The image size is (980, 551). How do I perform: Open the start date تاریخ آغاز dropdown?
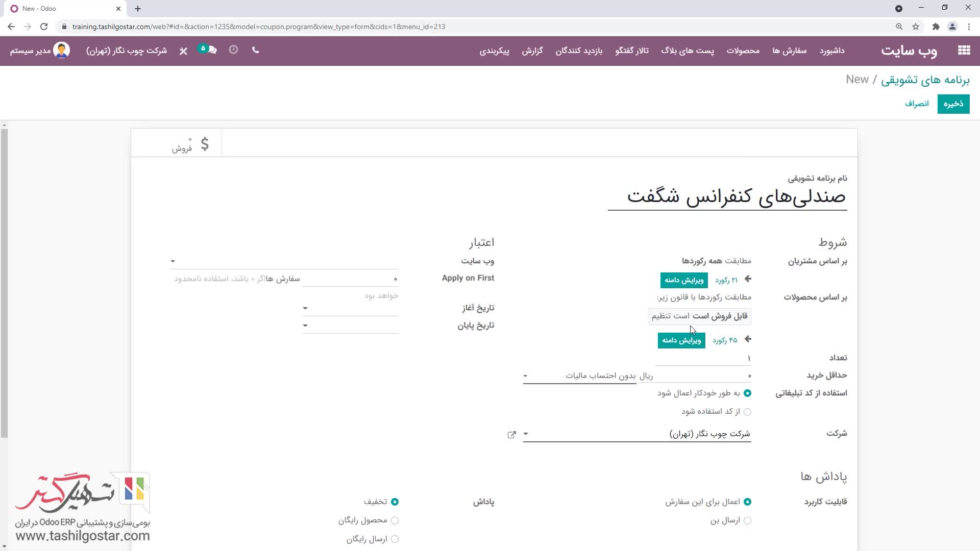(x=305, y=308)
